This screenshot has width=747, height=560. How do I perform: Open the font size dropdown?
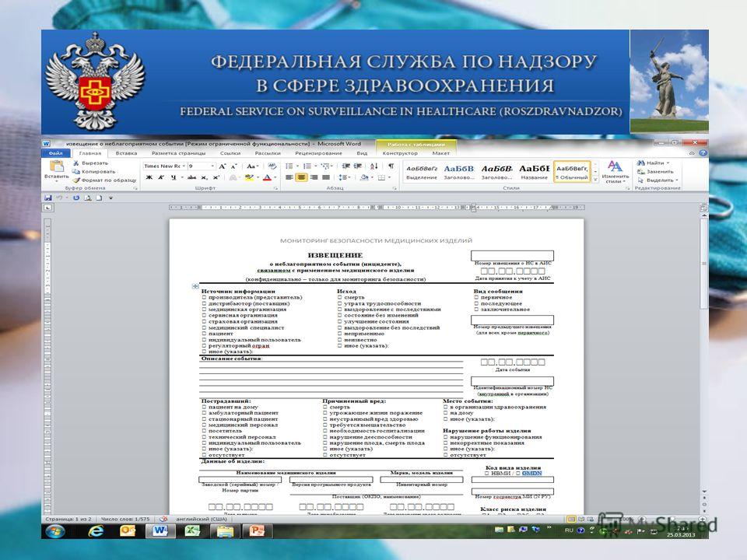pos(212,166)
